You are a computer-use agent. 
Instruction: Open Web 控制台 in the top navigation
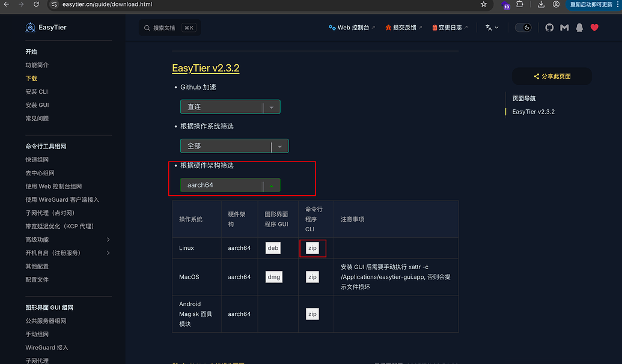pos(352,28)
